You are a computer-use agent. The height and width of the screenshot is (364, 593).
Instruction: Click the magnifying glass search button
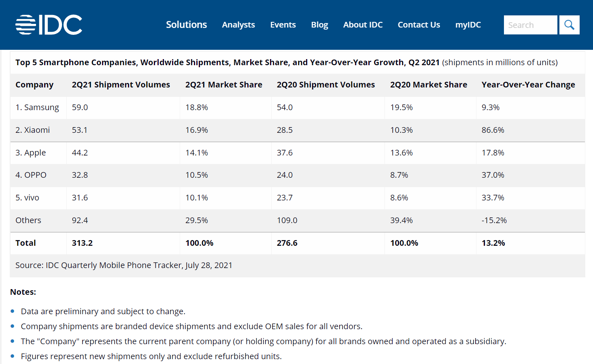pos(569,25)
